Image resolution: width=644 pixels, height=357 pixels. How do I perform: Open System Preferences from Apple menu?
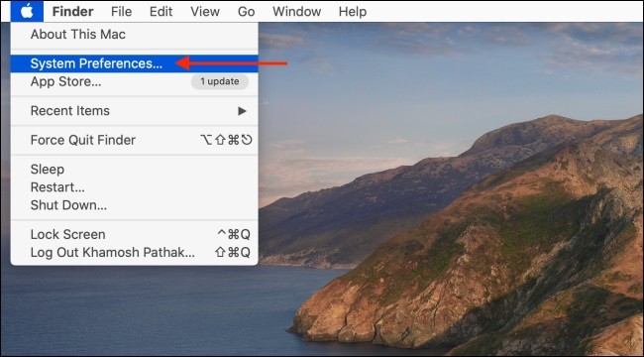point(135,63)
